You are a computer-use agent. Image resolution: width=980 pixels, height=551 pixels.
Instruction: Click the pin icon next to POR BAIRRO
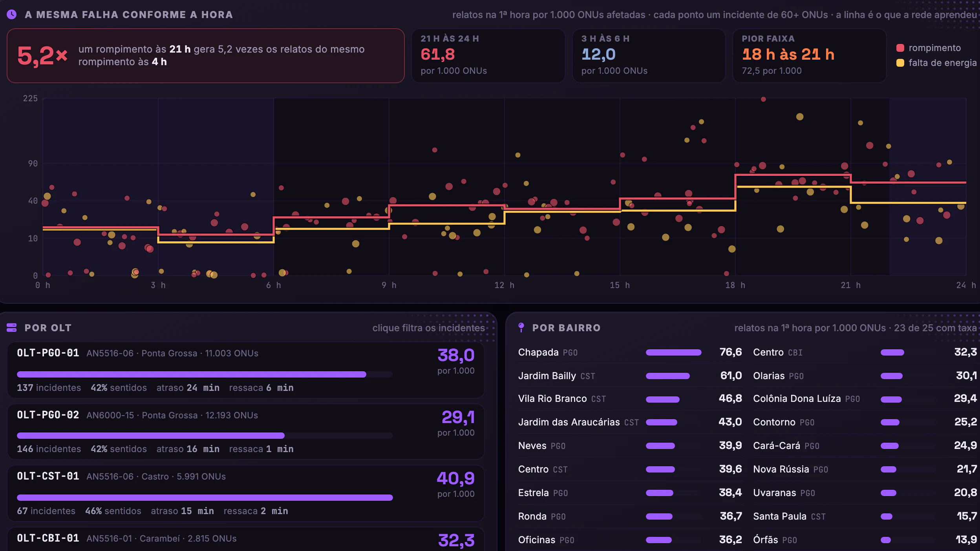point(521,328)
